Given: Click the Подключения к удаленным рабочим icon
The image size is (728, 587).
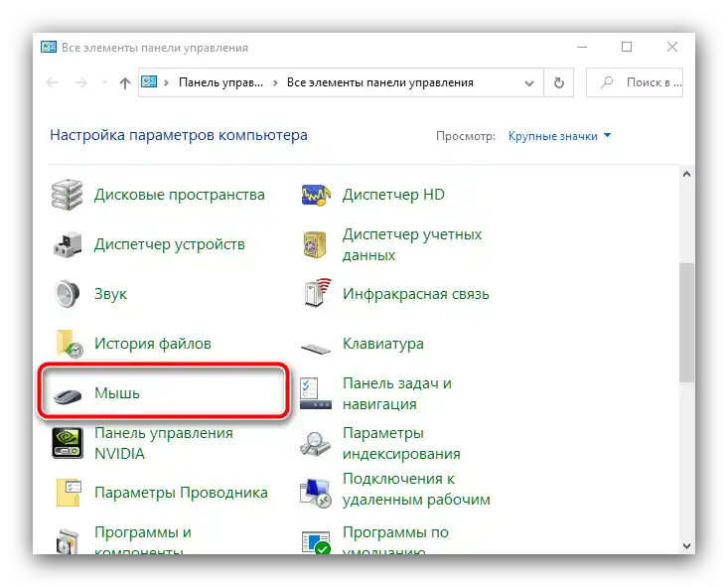Looking at the screenshot, I should pos(316,493).
